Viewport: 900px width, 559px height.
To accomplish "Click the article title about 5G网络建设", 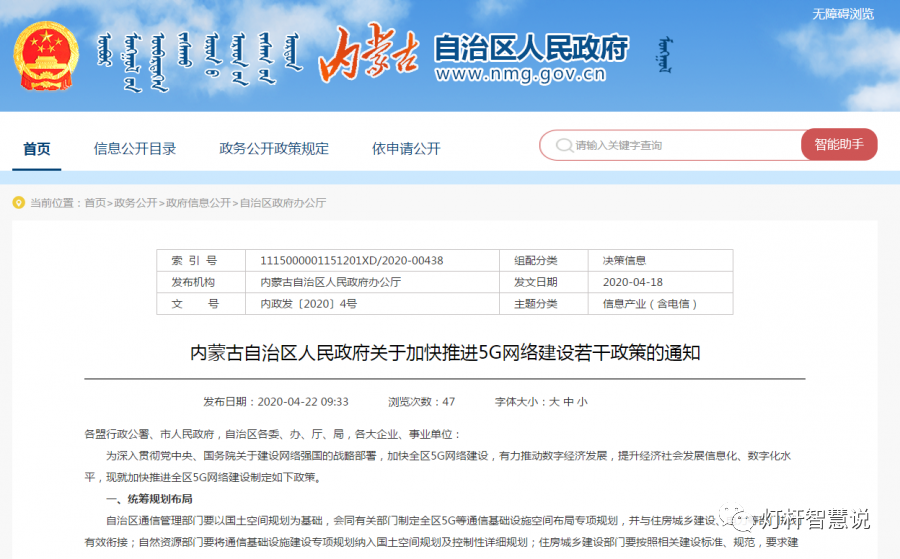I will (x=445, y=352).
